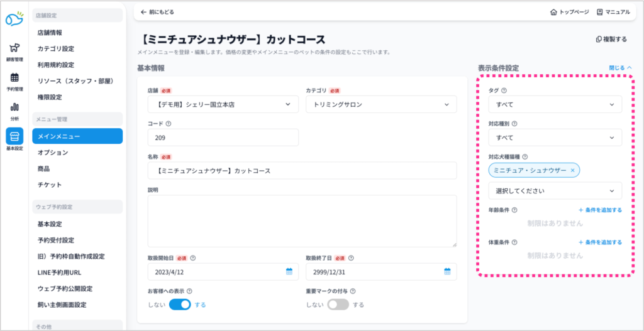
Task: Collapse the panel with 閉じる
Action: click(620, 67)
